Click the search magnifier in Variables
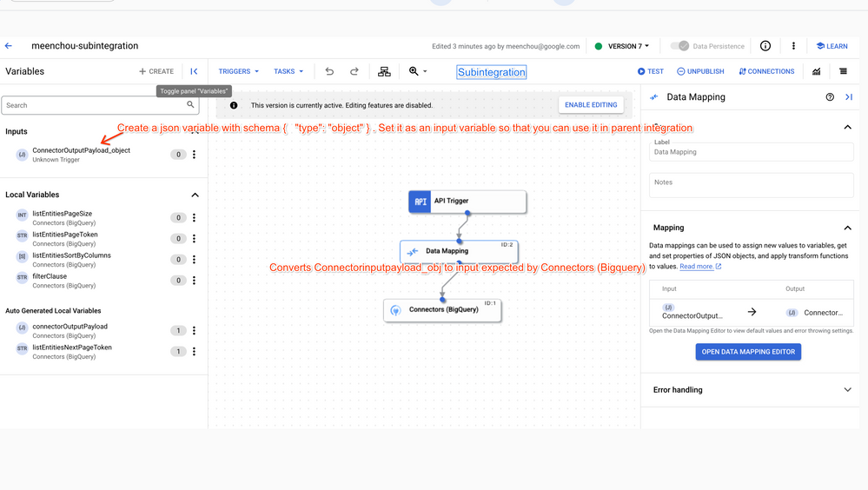Screen dimensions: 868x490 (x=190, y=104)
